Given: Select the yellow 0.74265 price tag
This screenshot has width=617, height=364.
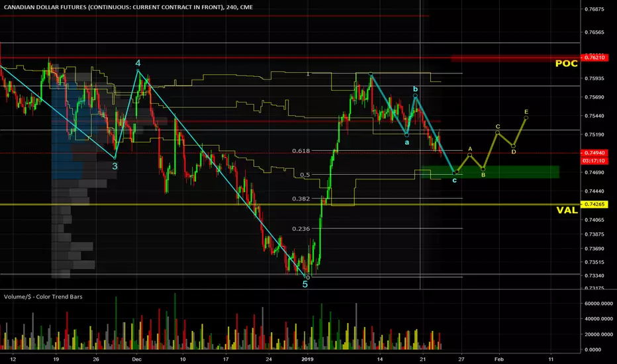Looking at the screenshot, I should tap(594, 205).
